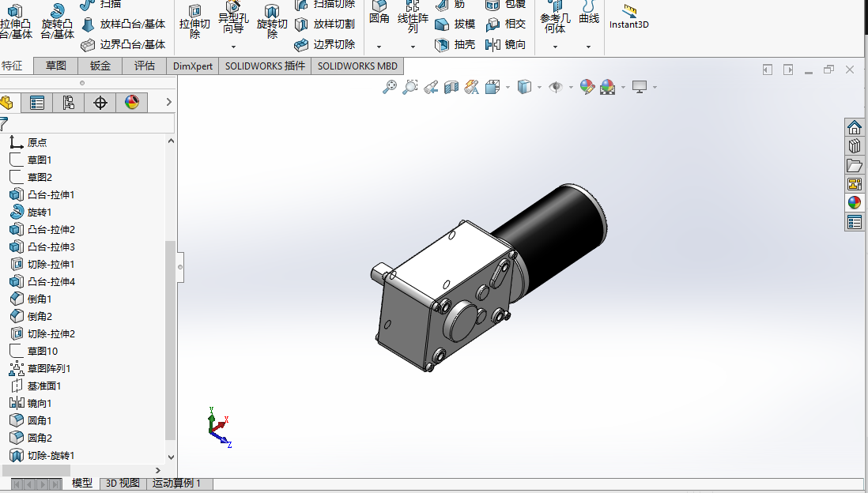Click the 圆角 fillet tool
868x493 pixels.
379,13
